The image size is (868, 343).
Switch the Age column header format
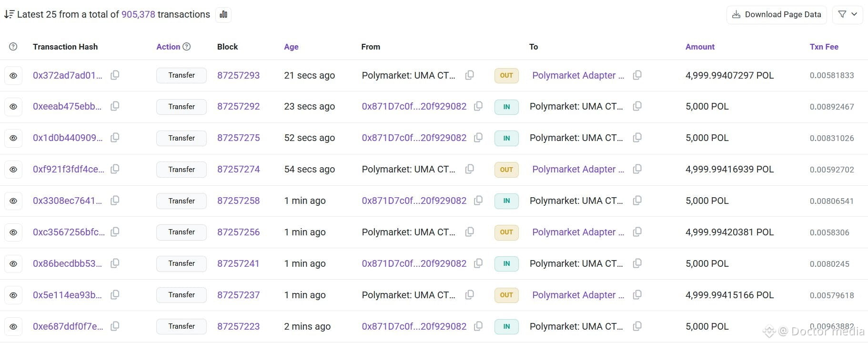(x=291, y=47)
